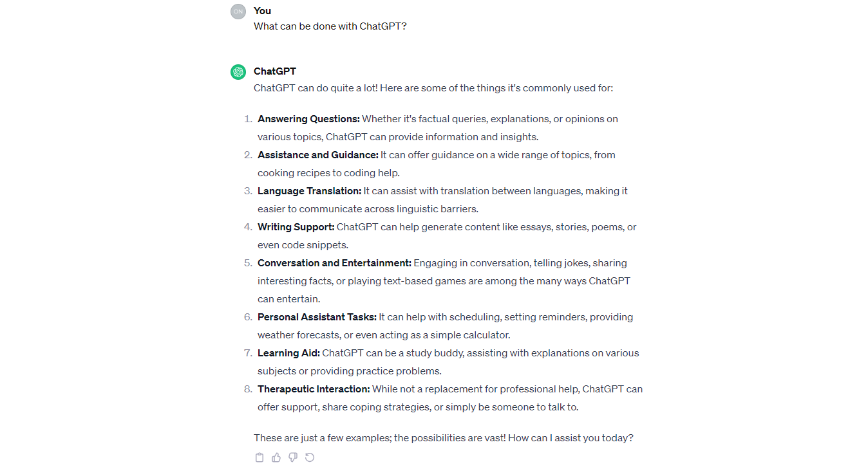Screen dimensions: 868x467
Task: Click the thumbs down icon
Action: (293, 457)
